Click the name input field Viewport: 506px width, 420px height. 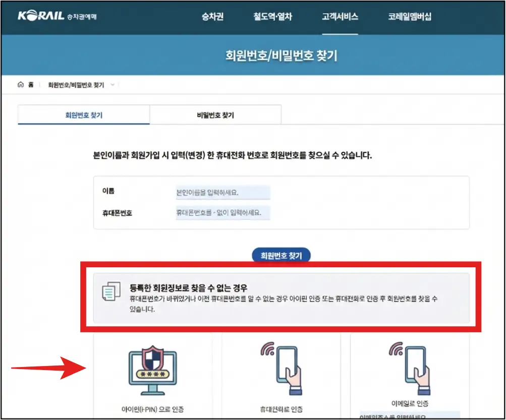[222, 192]
